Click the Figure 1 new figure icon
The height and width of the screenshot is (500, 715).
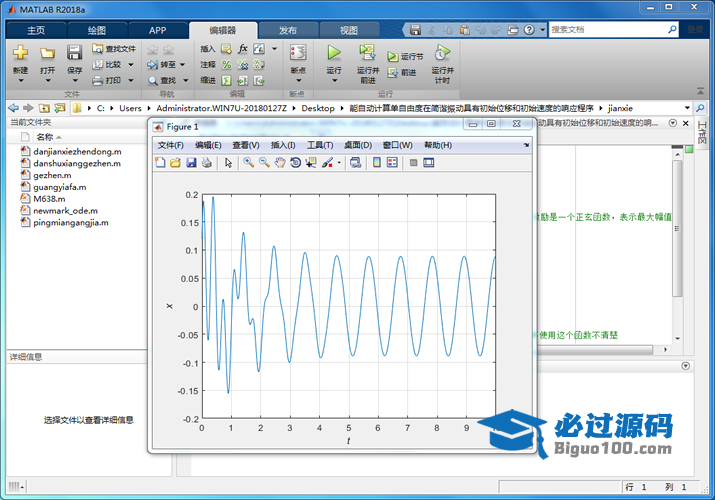click(x=160, y=162)
